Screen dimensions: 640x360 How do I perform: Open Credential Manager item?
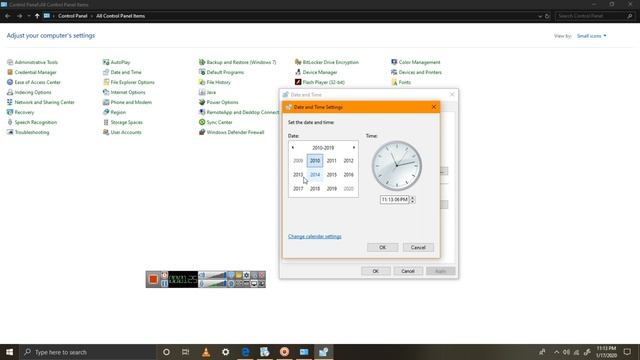click(x=31, y=72)
